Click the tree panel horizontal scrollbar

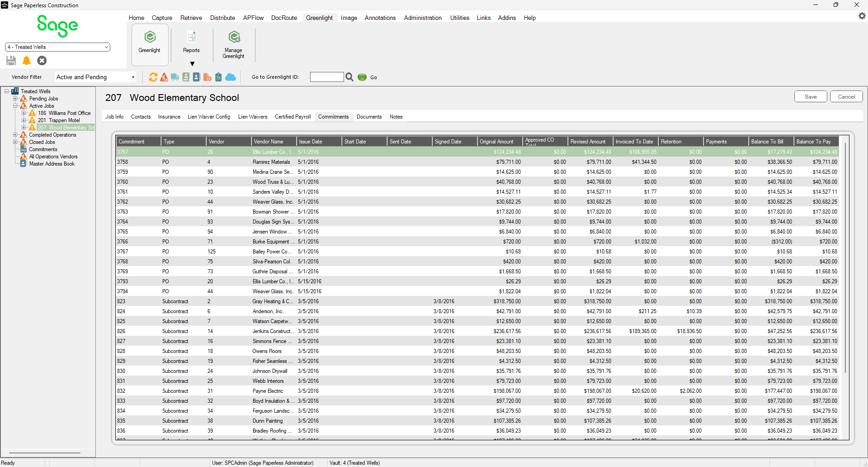pyautogui.click(x=45, y=453)
